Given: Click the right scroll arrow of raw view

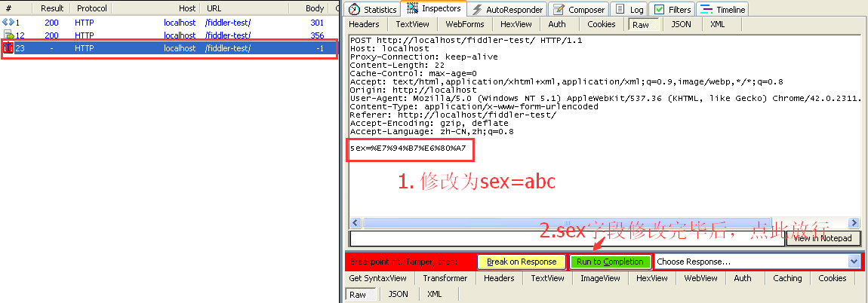Looking at the screenshot, I should coord(854,223).
